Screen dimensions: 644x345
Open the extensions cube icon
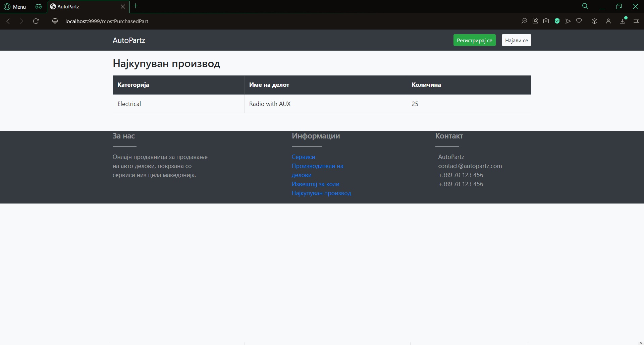click(594, 21)
